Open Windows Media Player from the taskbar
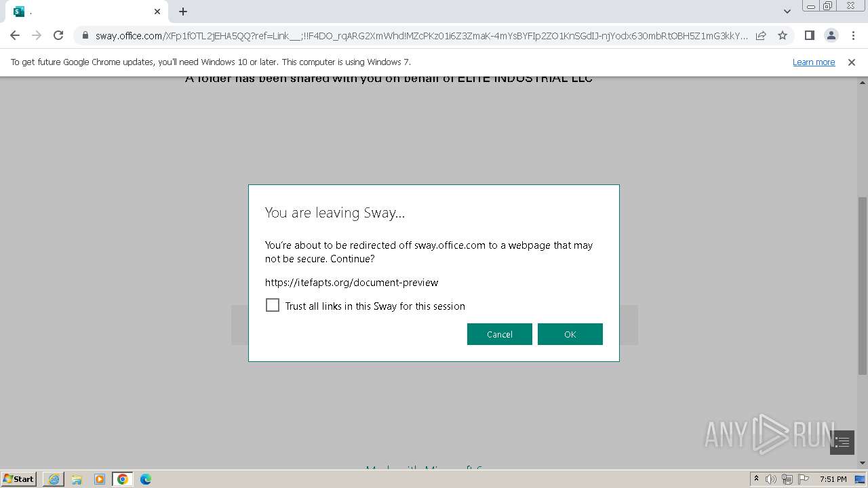The width and height of the screenshot is (868, 488). (x=100, y=479)
